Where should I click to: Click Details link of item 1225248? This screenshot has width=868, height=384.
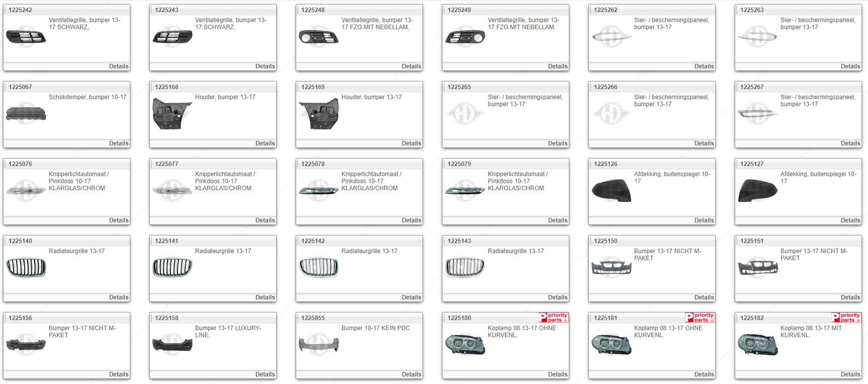pos(411,66)
